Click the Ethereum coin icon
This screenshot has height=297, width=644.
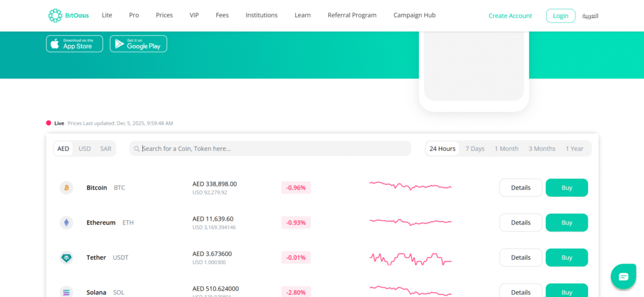point(66,223)
